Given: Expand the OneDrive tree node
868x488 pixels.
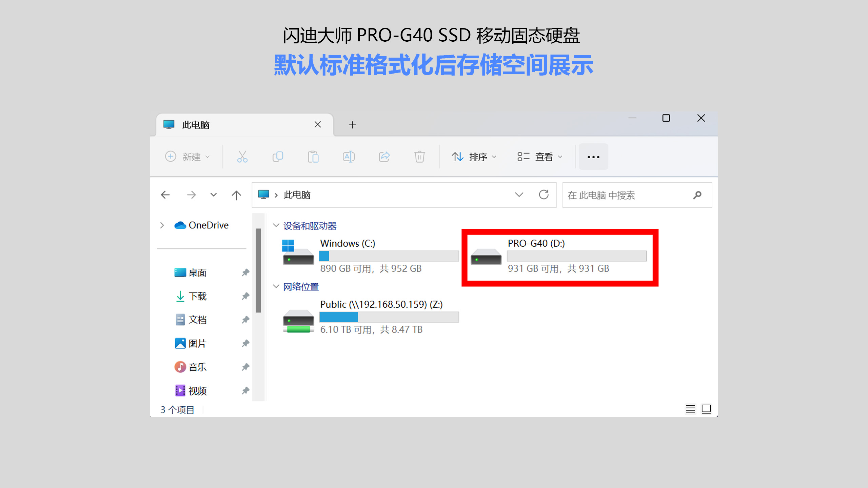Looking at the screenshot, I should pos(162,225).
